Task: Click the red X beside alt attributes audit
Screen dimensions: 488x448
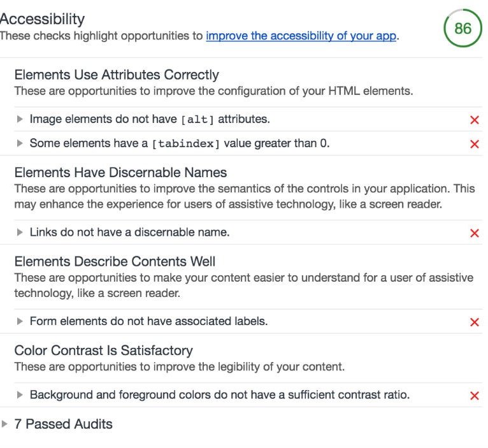Action: click(x=474, y=120)
